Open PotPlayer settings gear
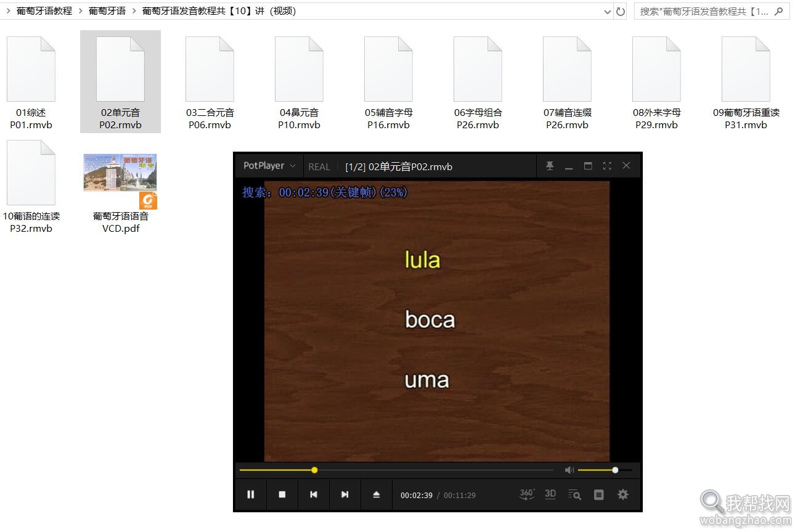This screenshot has width=795, height=532. [x=623, y=494]
